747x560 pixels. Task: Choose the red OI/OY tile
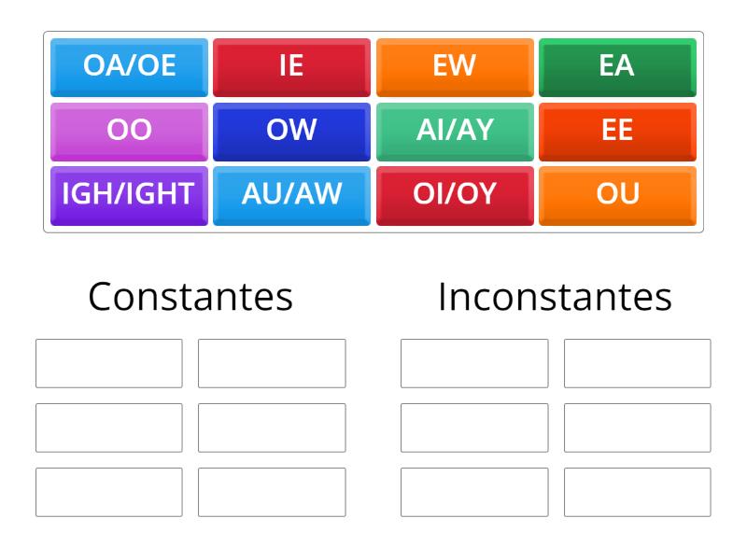pos(455,196)
